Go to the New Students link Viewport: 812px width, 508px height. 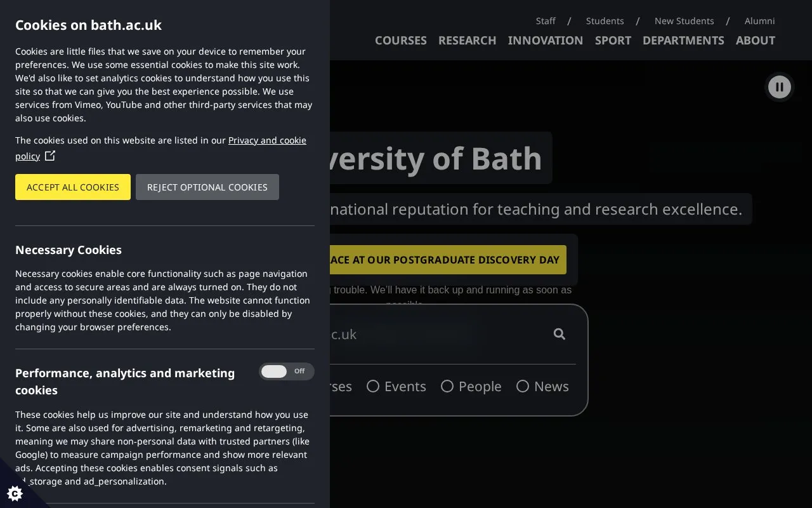[684, 21]
